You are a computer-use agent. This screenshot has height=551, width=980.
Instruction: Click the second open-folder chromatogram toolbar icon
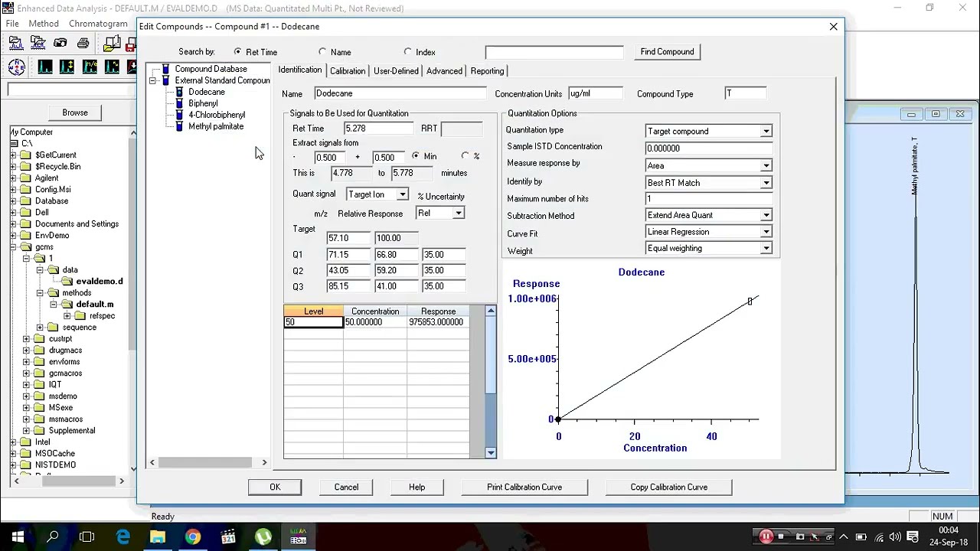(x=38, y=44)
